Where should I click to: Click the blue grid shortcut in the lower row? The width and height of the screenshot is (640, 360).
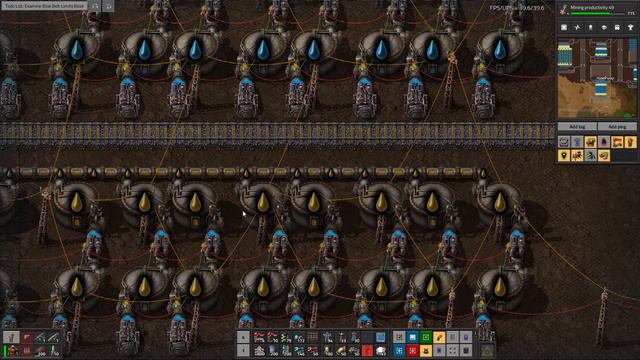399,351
